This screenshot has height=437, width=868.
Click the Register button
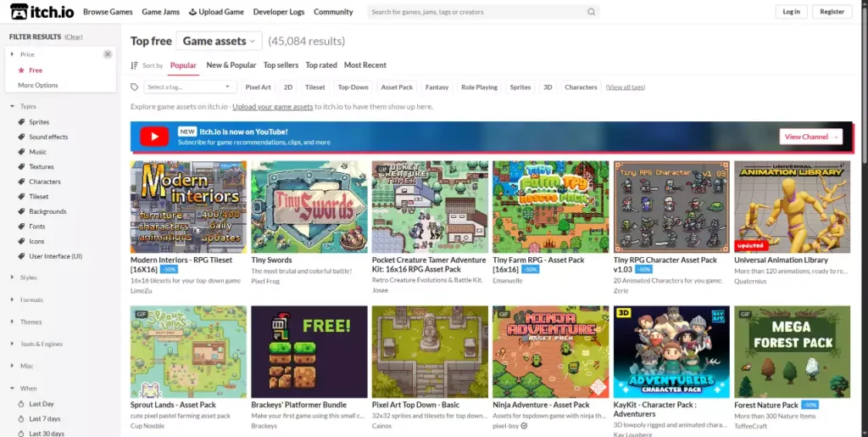click(832, 12)
